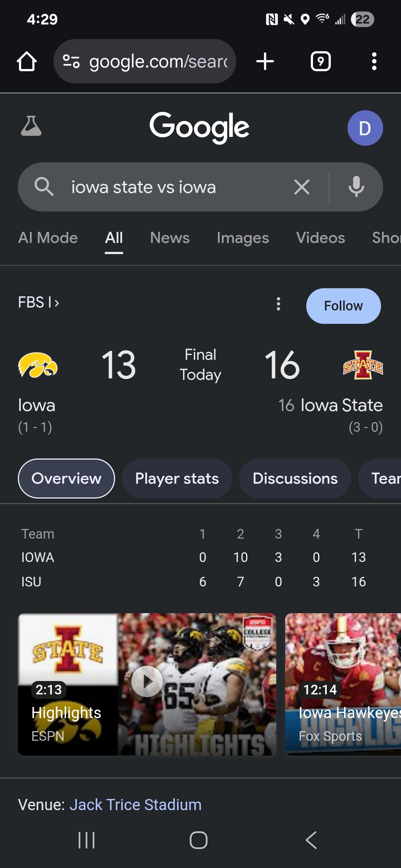This screenshot has width=401, height=868.
Task: Open the tab switcher showing 9 tabs
Action: [x=320, y=61]
